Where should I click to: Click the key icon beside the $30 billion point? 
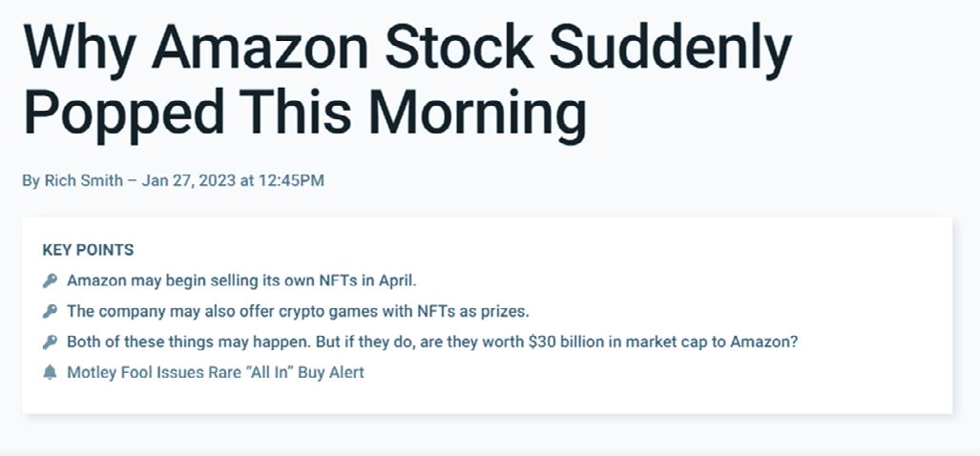pyautogui.click(x=50, y=342)
